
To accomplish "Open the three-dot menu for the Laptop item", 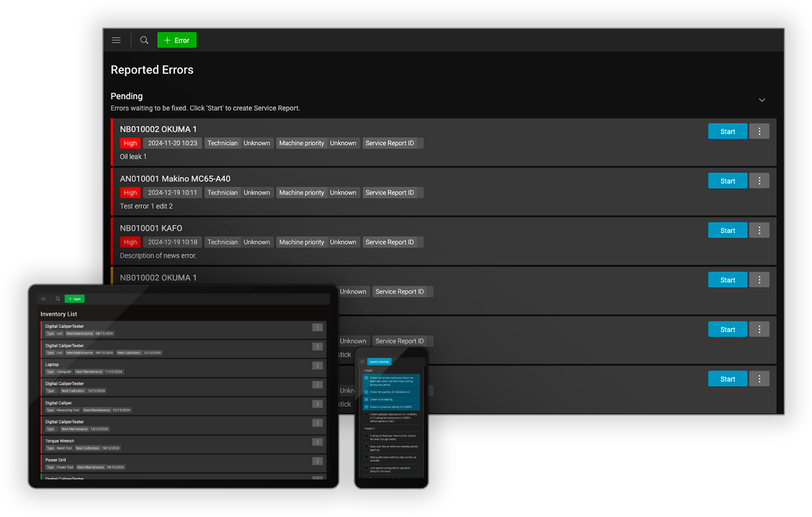I will click(x=318, y=365).
